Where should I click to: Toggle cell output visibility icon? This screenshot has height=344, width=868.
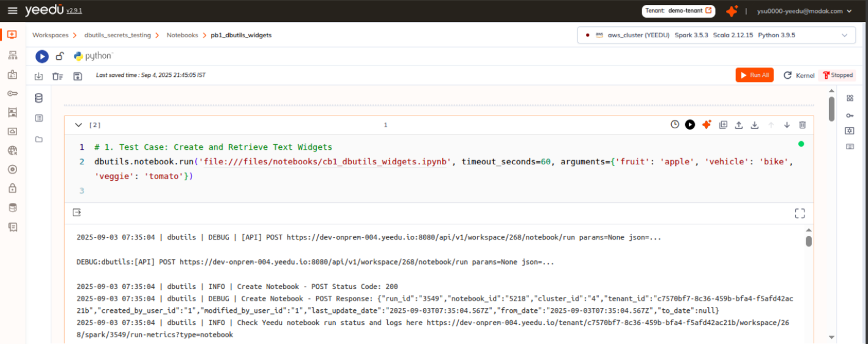[x=76, y=213]
